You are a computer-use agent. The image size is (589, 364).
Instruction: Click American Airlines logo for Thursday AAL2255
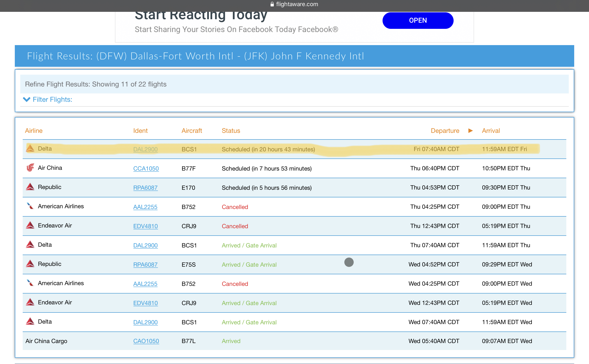tap(30, 206)
